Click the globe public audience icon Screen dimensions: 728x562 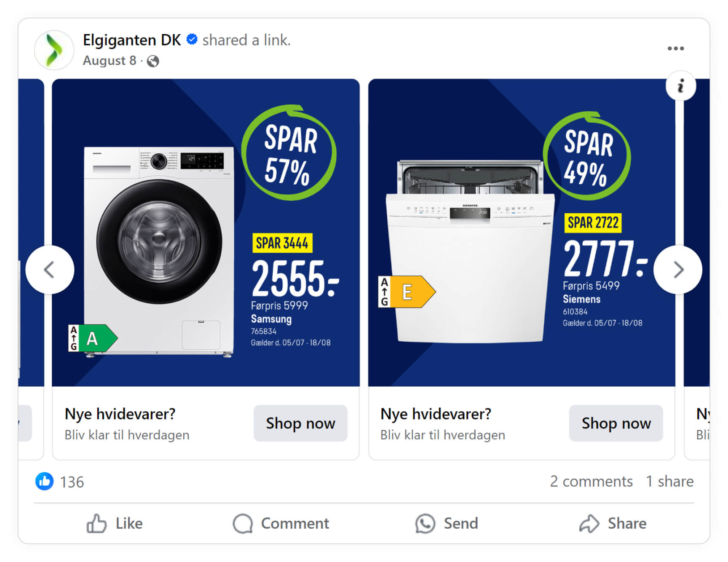click(x=153, y=61)
